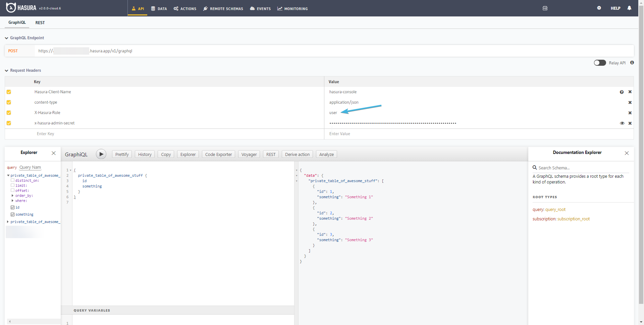Viewport: 644px width, 325px height.
Task: Open the Data tab
Action: click(x=159, y=8)
